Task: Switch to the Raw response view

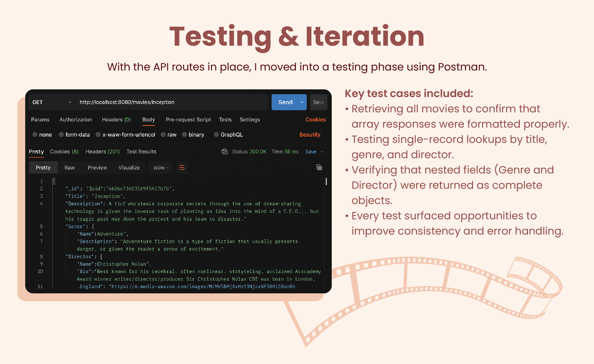Action: 69,168
